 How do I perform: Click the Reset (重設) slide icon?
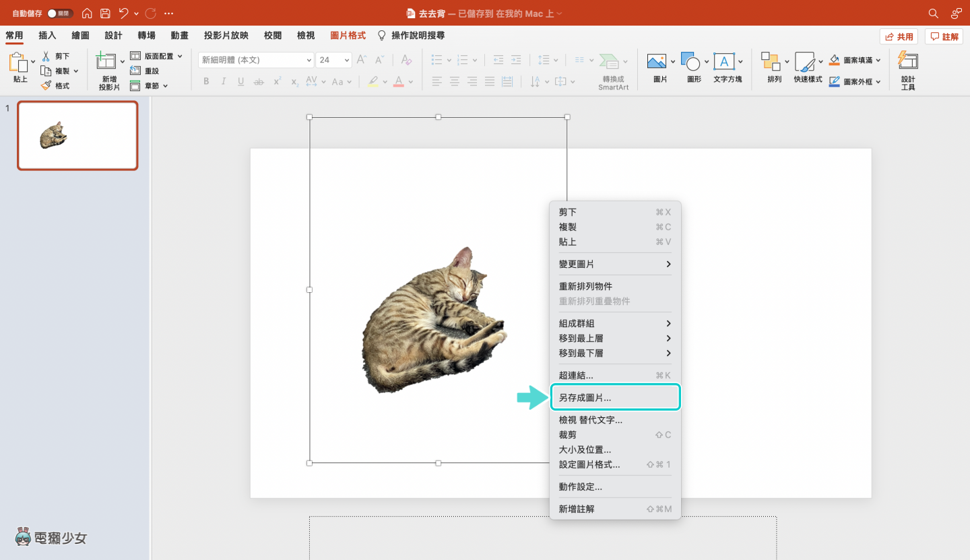tap(135, 71)
